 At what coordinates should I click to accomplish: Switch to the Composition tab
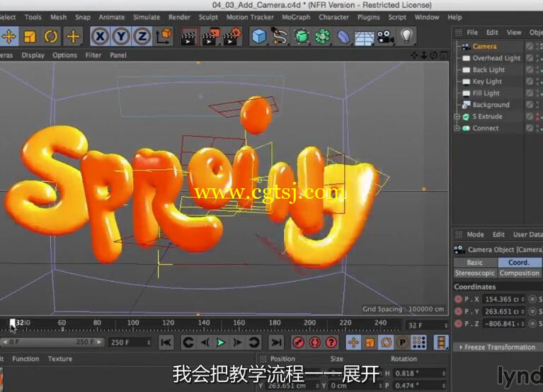pyautogui.click(x=519, y=273)
